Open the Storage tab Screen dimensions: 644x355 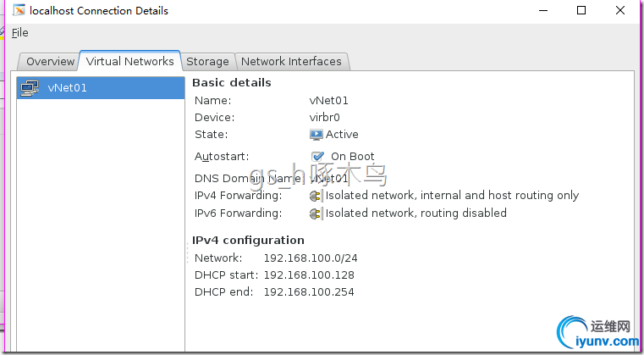(207, 61)
